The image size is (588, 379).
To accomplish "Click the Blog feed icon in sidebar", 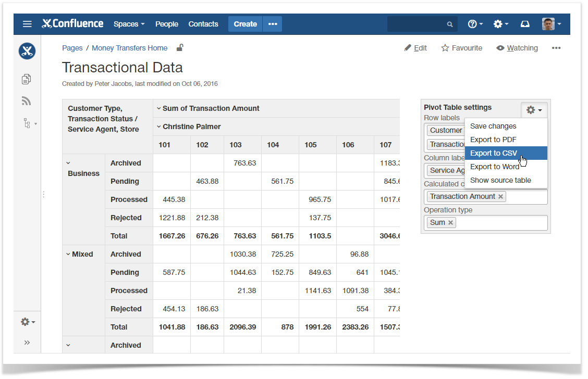I will (x=27, y=101).
